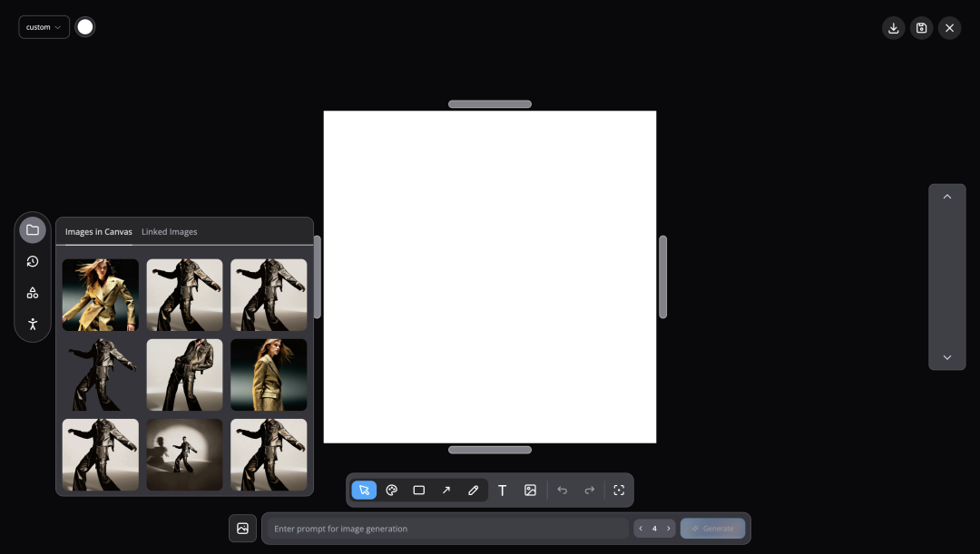Viewport: 980px width, 554px height.
Task: Open the history panel icon
Action: click(33, 261)
